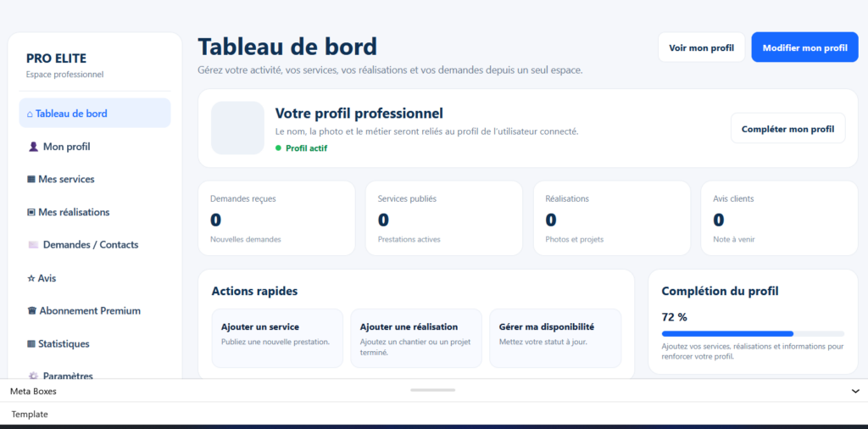Click the home icon beside Tableau de bord

point(30,114)
